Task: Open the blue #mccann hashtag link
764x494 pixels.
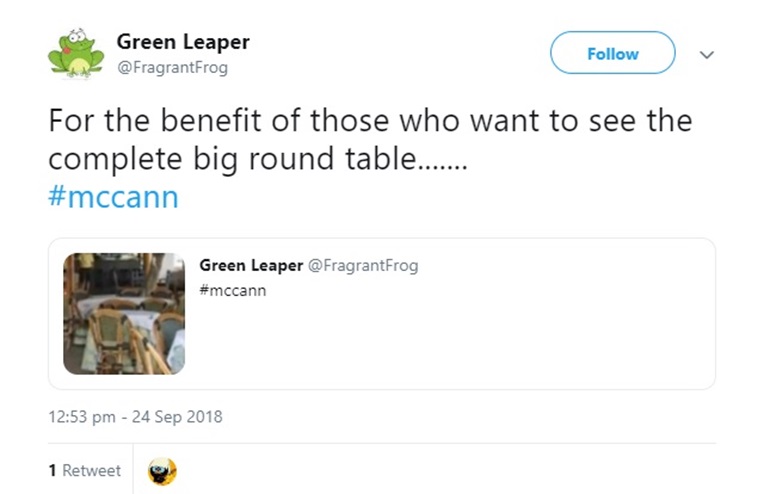Action: 113,196
